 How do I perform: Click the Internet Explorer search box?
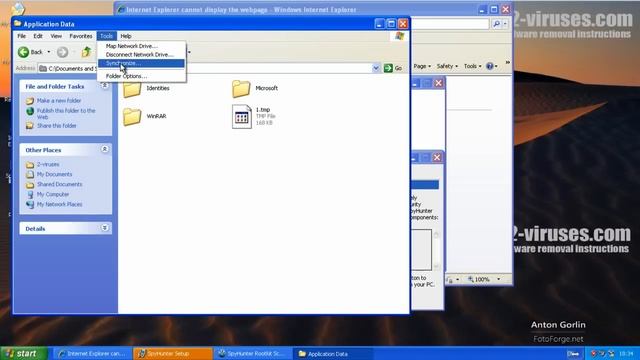click(x=450, y=24)
